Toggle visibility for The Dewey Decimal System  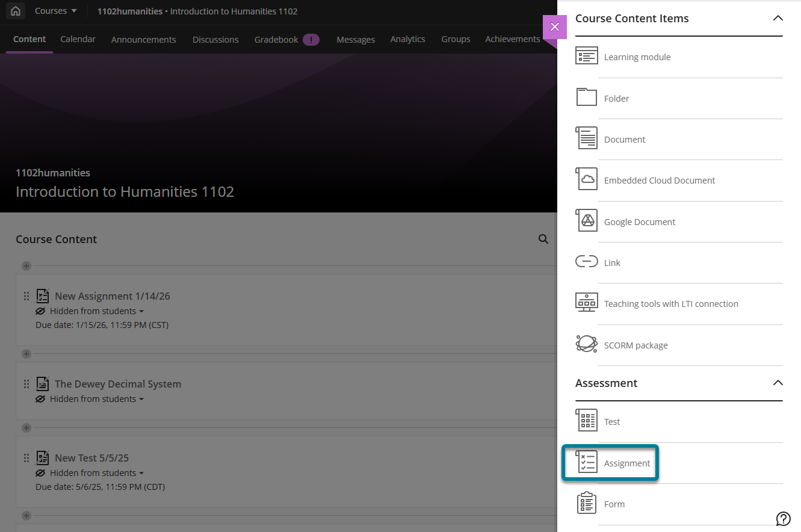pos(89,398)
